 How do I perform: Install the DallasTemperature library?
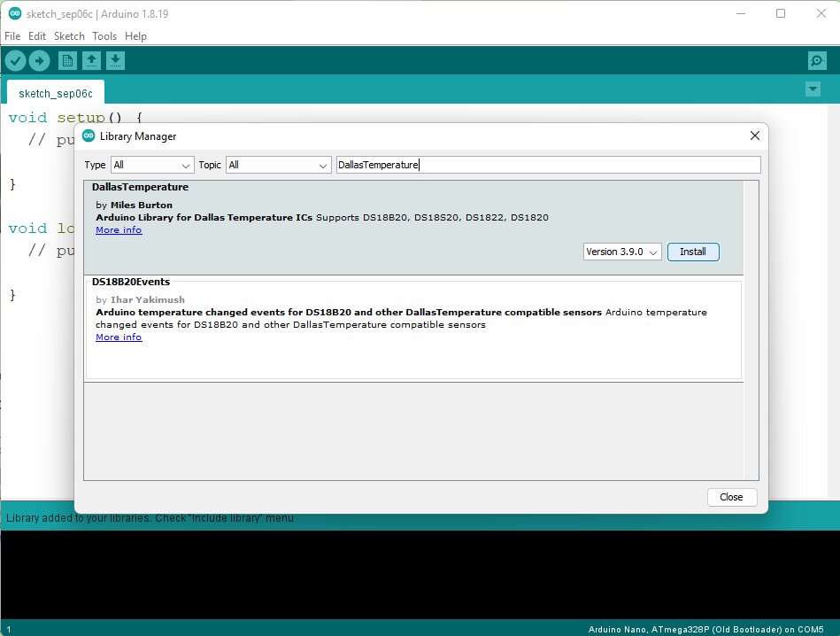coord(693,252)
